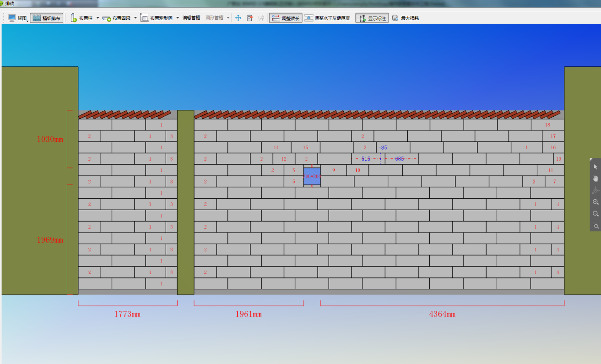Click the delete icon with red X in toolbar

pos(249,18)
